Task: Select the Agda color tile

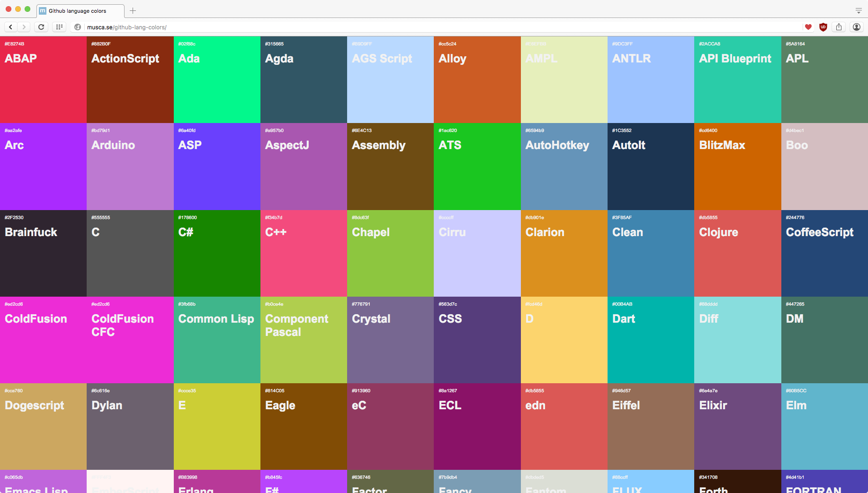Action: 304,79
